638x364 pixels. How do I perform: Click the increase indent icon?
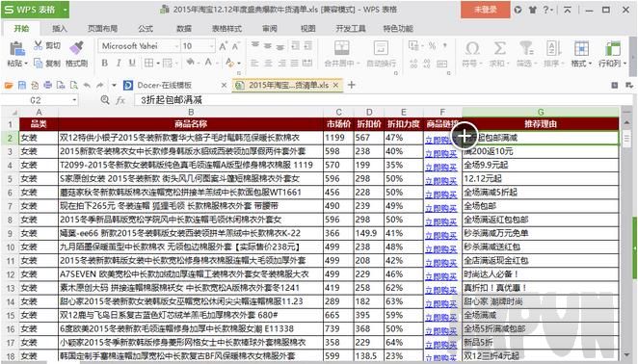coord(308,45)
